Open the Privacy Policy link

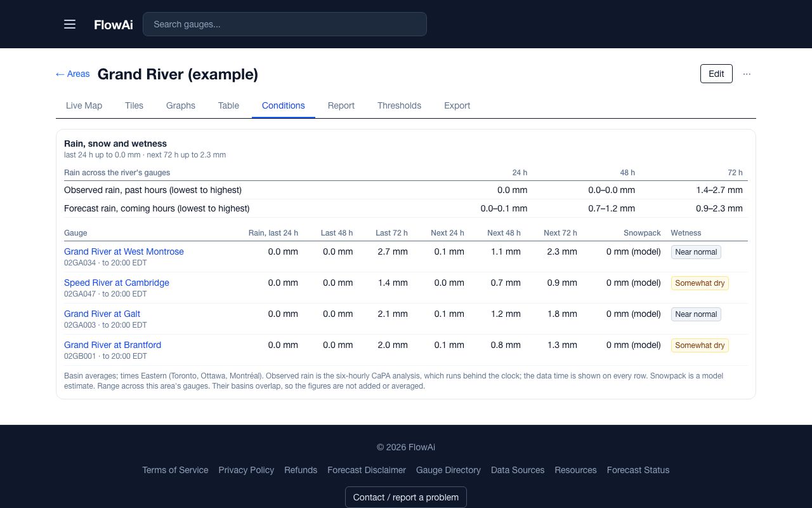pyautogui.click(x=246, y=470)
